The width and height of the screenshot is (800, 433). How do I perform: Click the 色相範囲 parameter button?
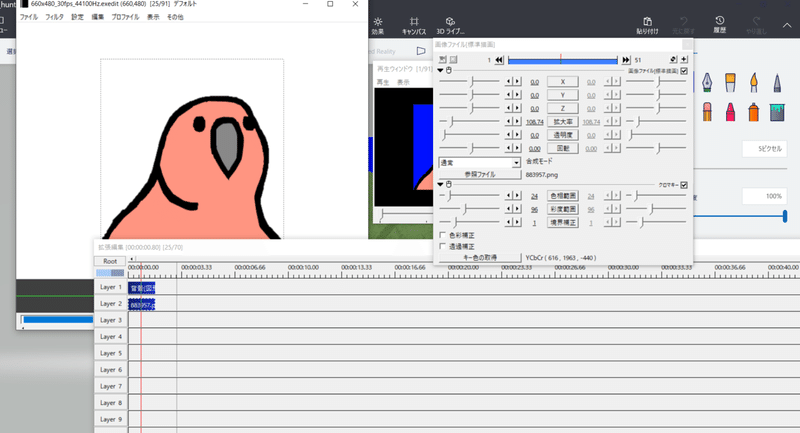563,195
